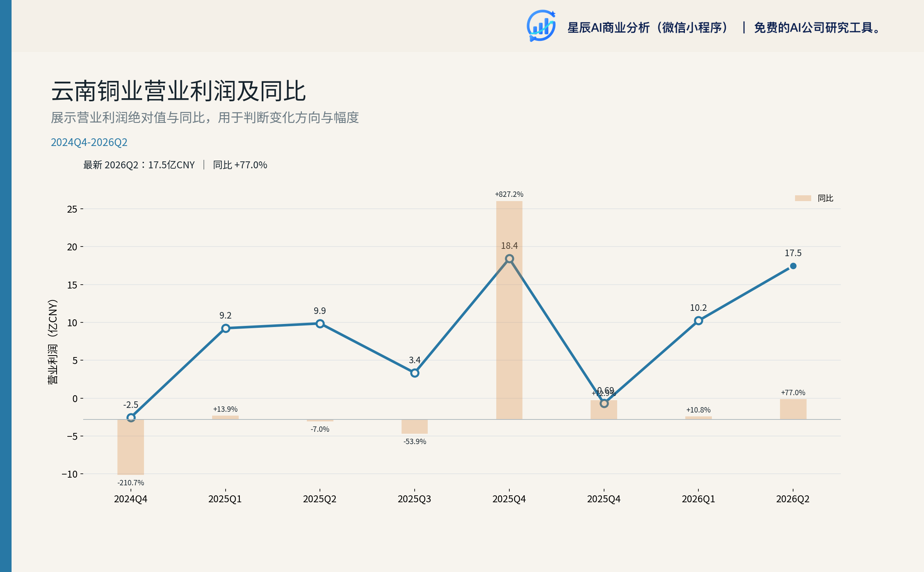Screen dimensions: 924x572
Task: Click the +13.9% bar label
Action: 226,409
